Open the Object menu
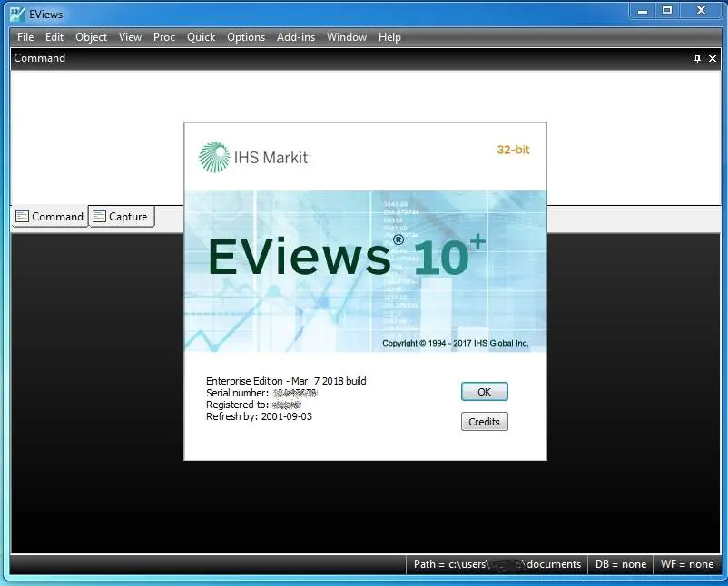Viewport: 728px width, 586px height. coord(91,37)
